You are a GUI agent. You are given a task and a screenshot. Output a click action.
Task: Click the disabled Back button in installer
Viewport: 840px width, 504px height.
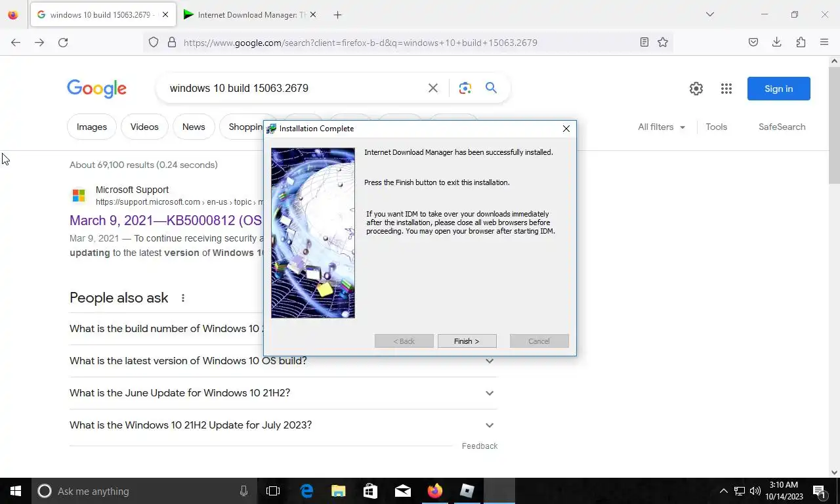pos(404,341)
